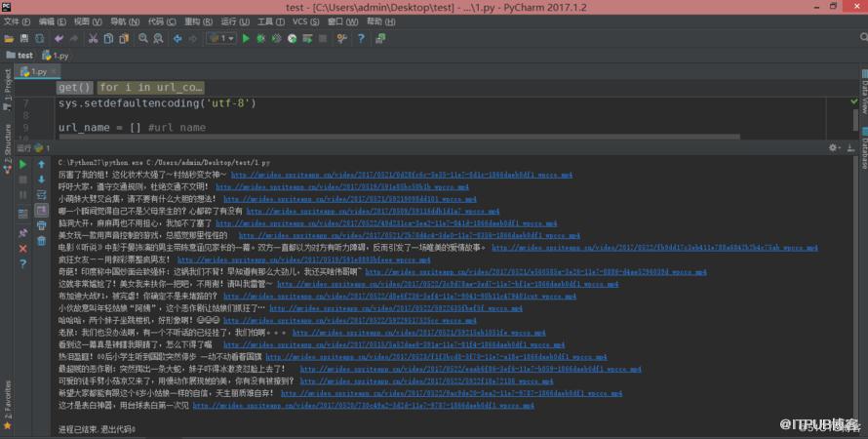Open Run panel gear settings menu
The image size is (868, 439).
point(834,148)
